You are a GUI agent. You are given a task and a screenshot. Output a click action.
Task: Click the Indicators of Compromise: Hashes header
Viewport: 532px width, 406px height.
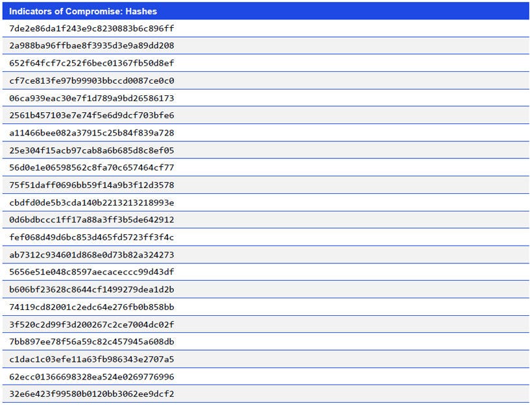(x=84, y=11)
